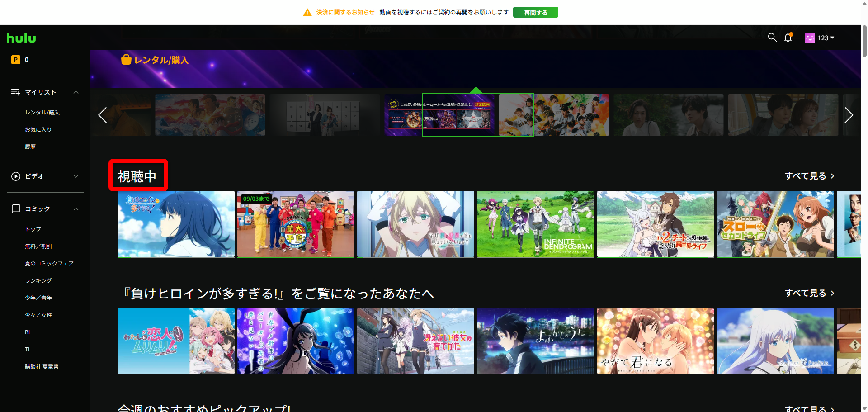Show next carousel slide arrow

click(849, 115)
